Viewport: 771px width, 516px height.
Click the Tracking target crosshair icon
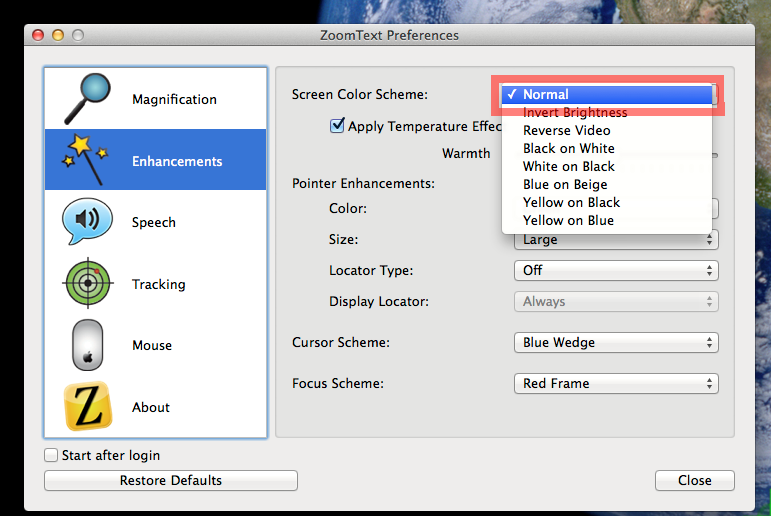(x=88, y=284)
